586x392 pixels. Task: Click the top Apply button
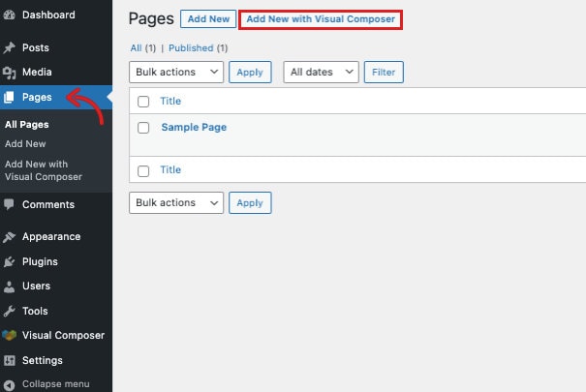click(250, 72)
